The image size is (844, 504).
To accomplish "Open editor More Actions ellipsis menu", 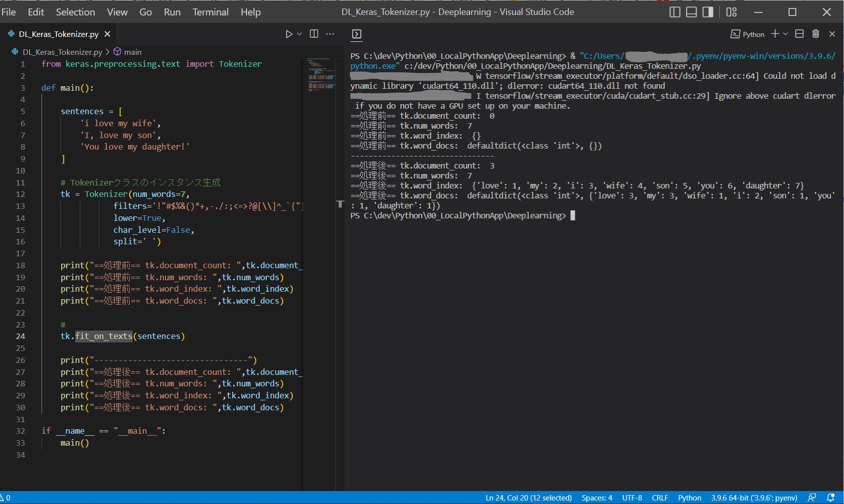I will coord(330,34).
